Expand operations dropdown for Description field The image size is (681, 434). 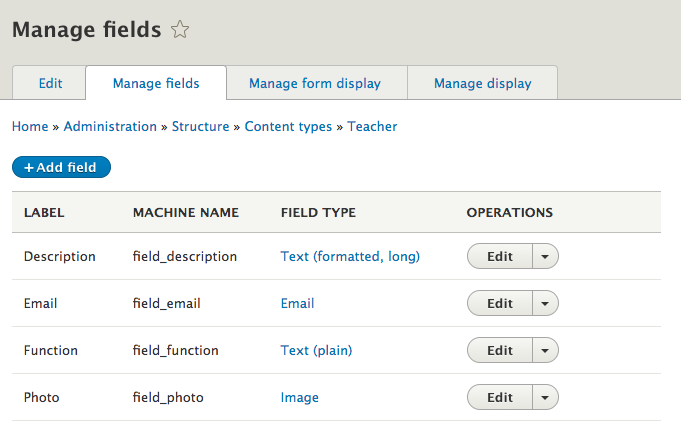545,257
